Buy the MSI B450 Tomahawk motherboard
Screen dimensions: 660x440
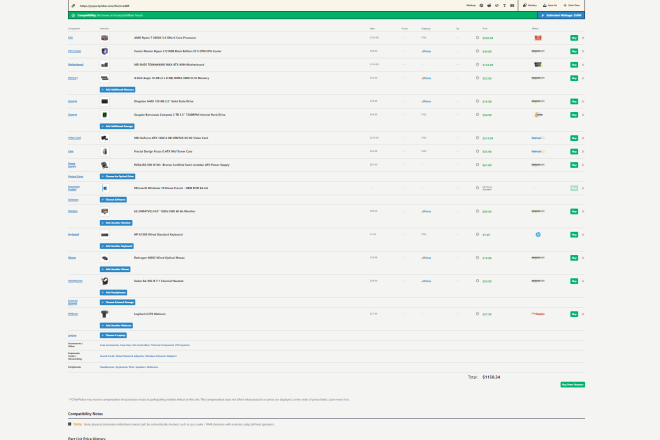click(574, 65)
